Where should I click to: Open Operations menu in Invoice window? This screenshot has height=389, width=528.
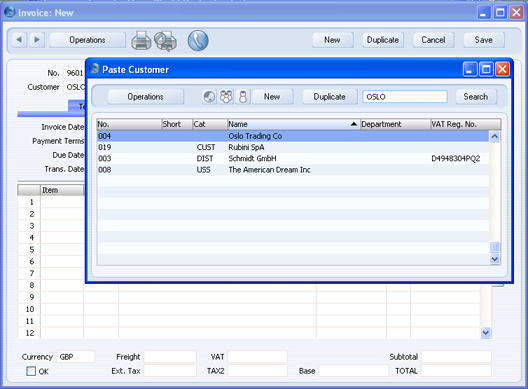tap(87, 40)
